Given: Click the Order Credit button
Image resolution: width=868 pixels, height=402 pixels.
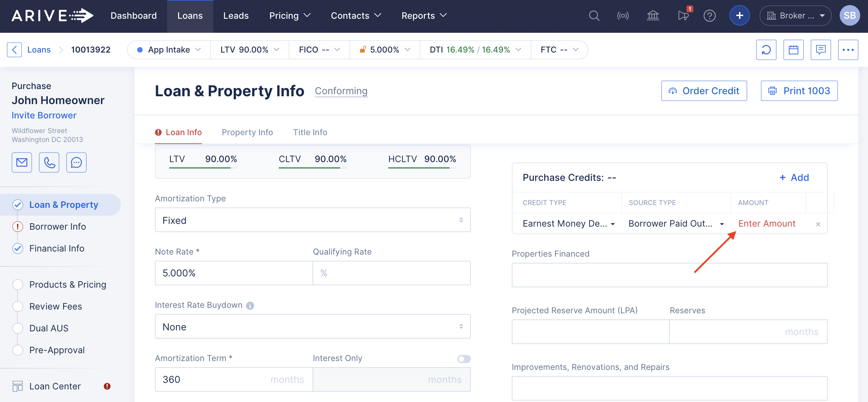Looking at the screenshot, I should 704,91.
